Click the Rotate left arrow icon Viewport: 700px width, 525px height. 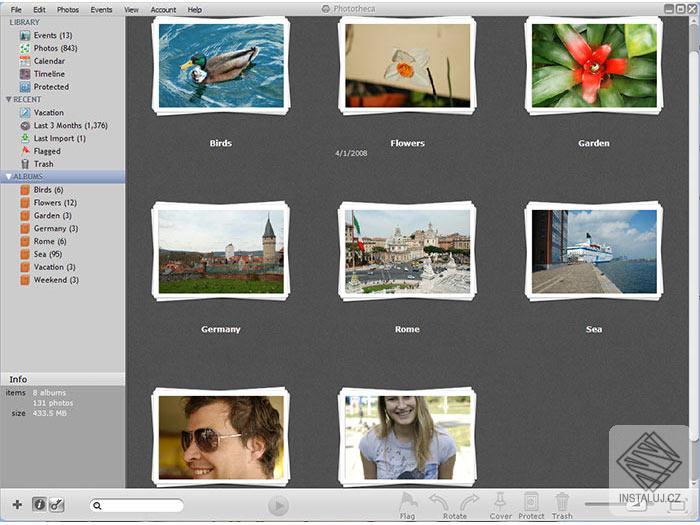tap(440, 502)
